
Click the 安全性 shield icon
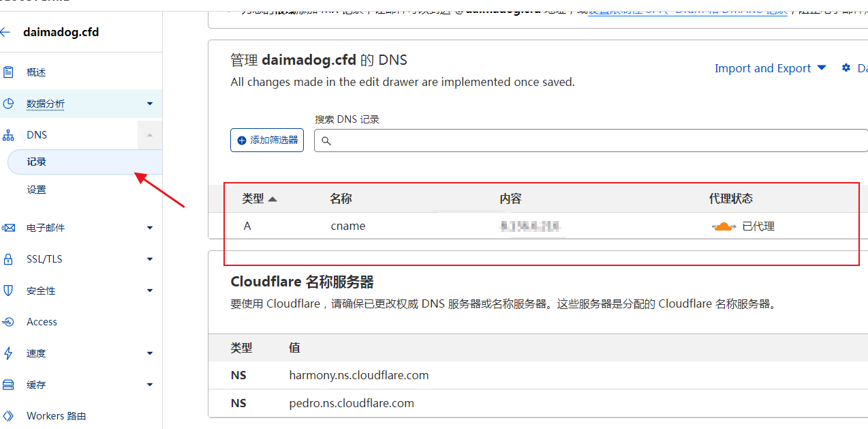pos(8,291)
